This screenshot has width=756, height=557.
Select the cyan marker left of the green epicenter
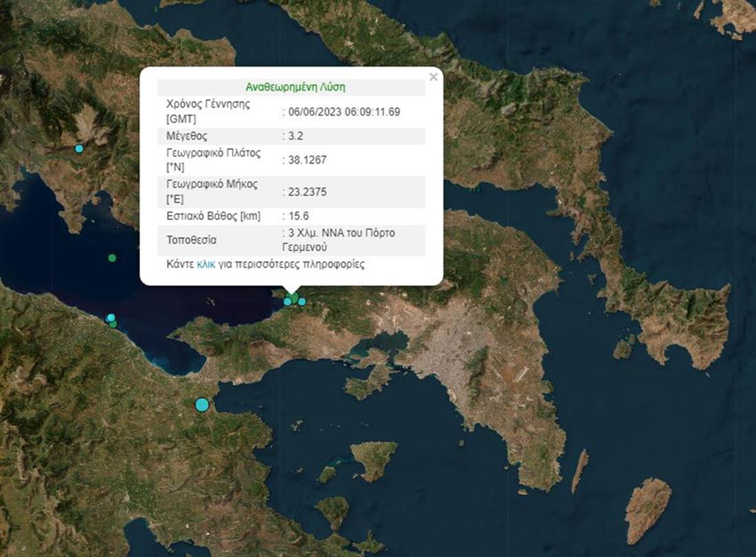click(287, 301)
